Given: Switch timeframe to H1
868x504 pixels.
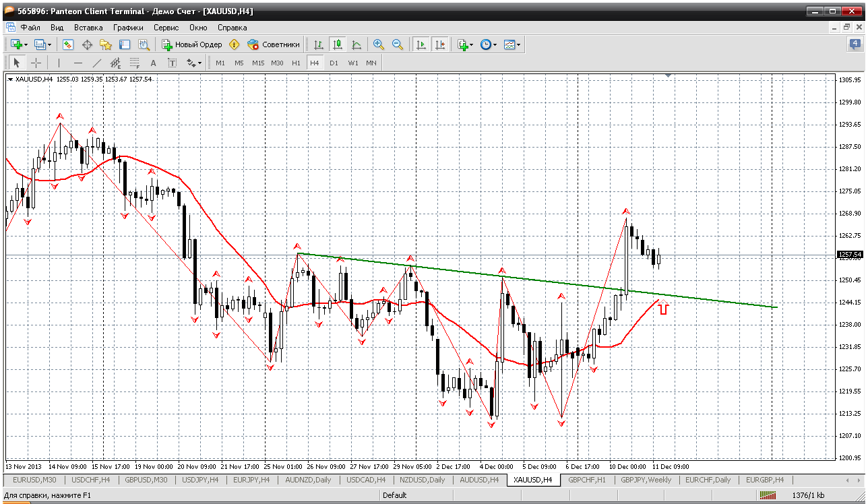Looking at the screenshot, I should [x=296, y=63].
